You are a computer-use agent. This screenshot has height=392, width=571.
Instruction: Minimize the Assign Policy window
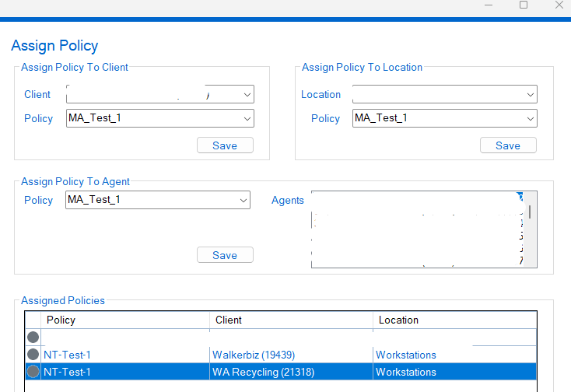[x=487, y=5]
